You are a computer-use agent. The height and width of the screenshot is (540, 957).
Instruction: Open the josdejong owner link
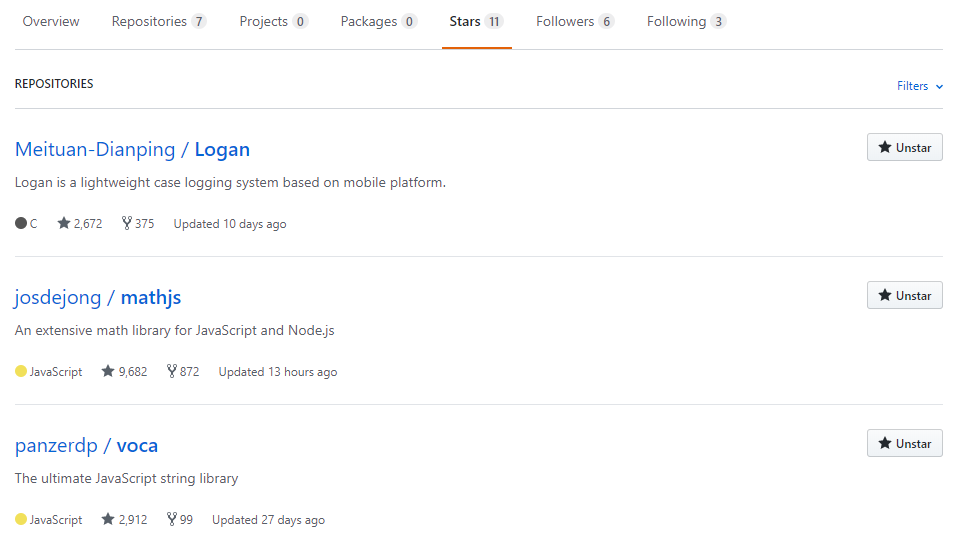[x=57, y=298]
